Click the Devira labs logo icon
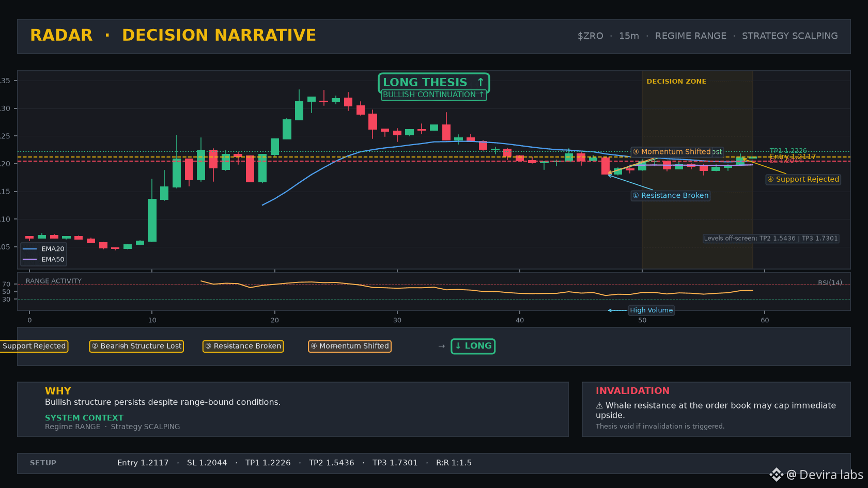This screenshot has width=868, height=488. (776, 475)
